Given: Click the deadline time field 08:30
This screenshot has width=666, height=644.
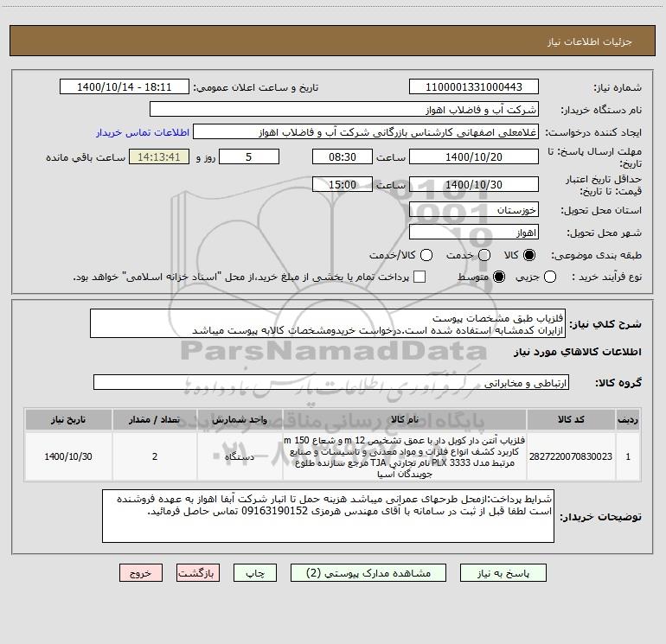Looking at the screenshot, I should point(343,156).
